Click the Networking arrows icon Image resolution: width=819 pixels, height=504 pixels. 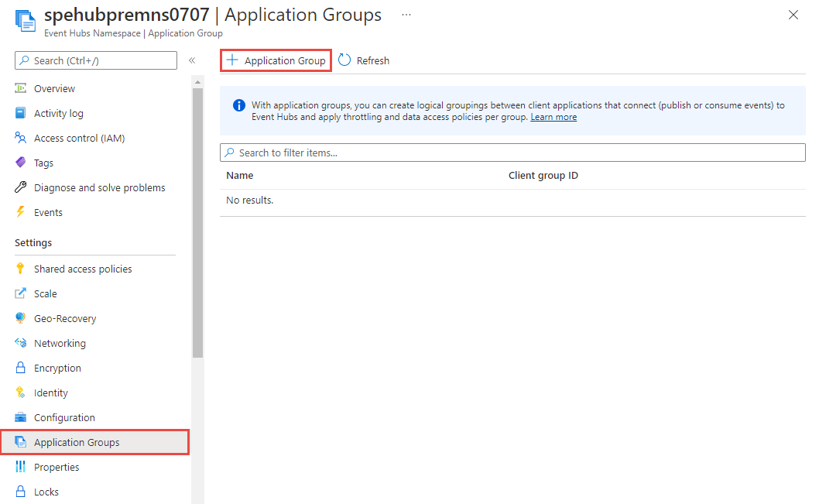pos(20,343)
